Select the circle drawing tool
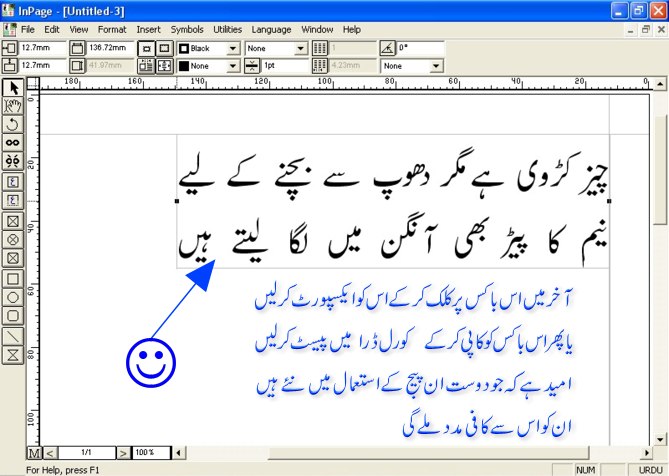Screen dimensions: 669x476 (x=14, y=296)
